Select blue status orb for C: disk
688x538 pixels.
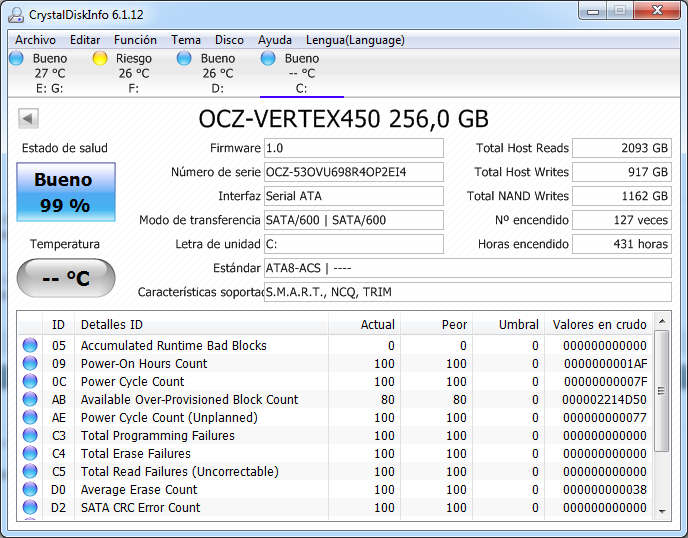tap(268, 58)
